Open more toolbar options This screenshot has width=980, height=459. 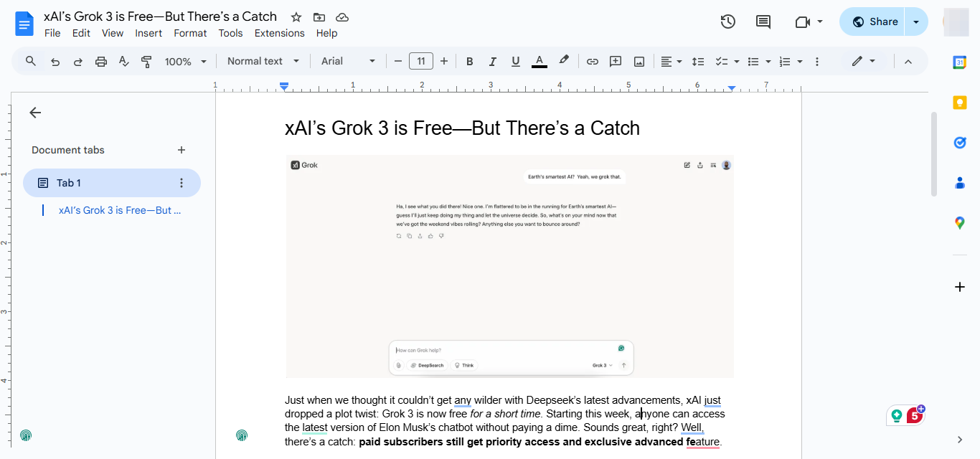pyautogui.click(x=817, y=62)
